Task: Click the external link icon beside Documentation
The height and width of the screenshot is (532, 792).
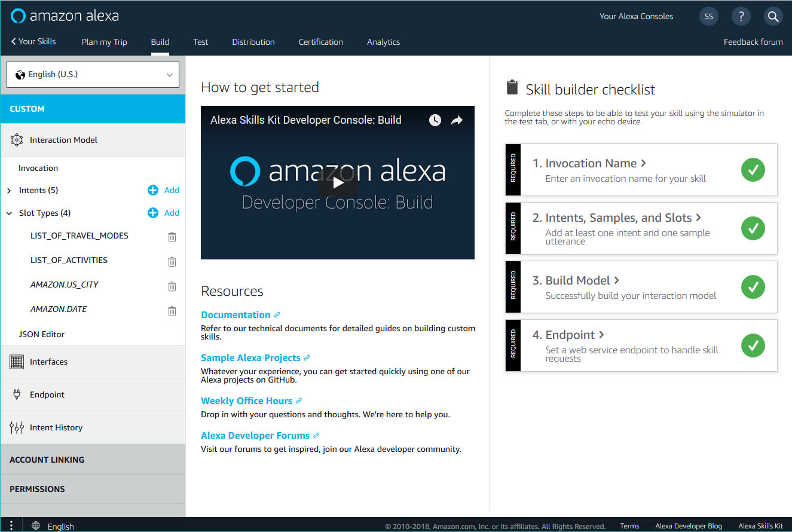Action: [x=277, y=315]
